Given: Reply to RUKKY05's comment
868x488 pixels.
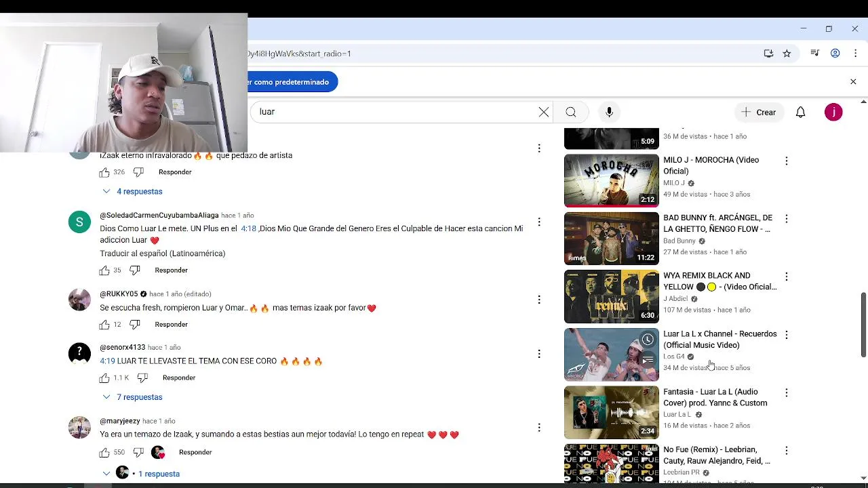Looking at the screenshot, I should 171,325.
